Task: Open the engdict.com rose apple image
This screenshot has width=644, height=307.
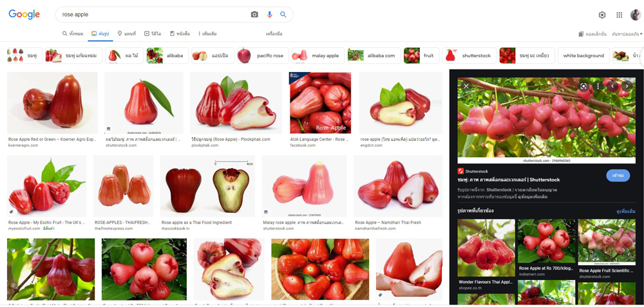Action: tap(401, 103)
